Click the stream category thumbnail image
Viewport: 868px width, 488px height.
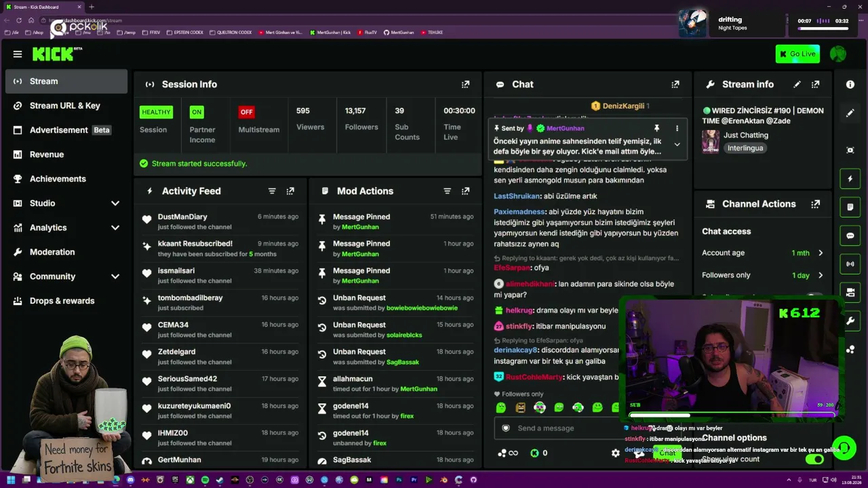coord(711,141)
